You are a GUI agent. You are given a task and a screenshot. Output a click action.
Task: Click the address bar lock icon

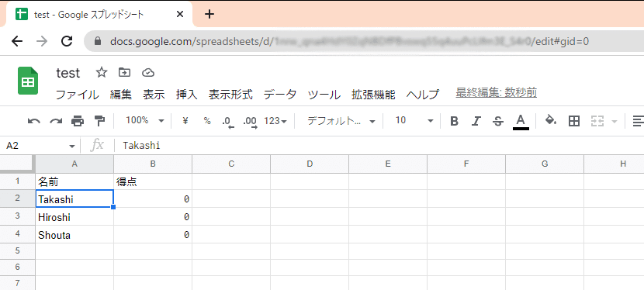click(x=97, y=41)
